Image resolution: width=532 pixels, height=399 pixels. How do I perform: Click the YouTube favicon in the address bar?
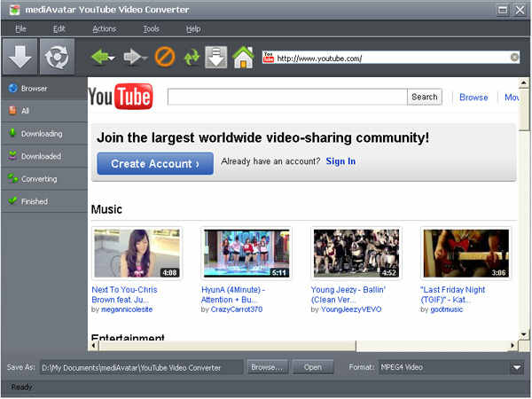269,58
